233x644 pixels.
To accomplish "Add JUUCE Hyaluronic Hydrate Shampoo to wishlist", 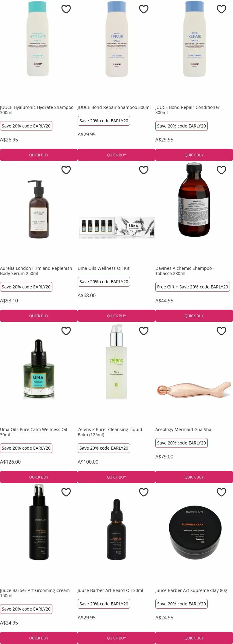I will [66, 9].
